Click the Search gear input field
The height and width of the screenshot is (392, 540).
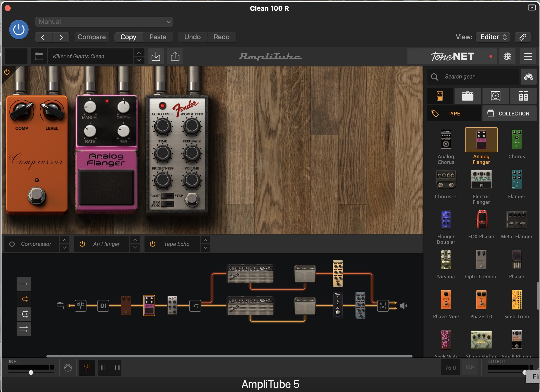point(473,77)
